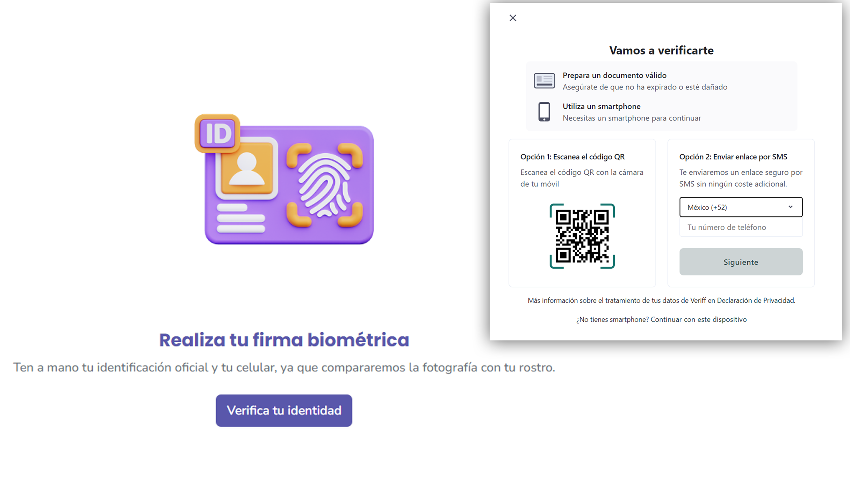Click the Prepara un documento válido item
The height and width of the screenshot is (504, 850).
(x=614, y=75)
